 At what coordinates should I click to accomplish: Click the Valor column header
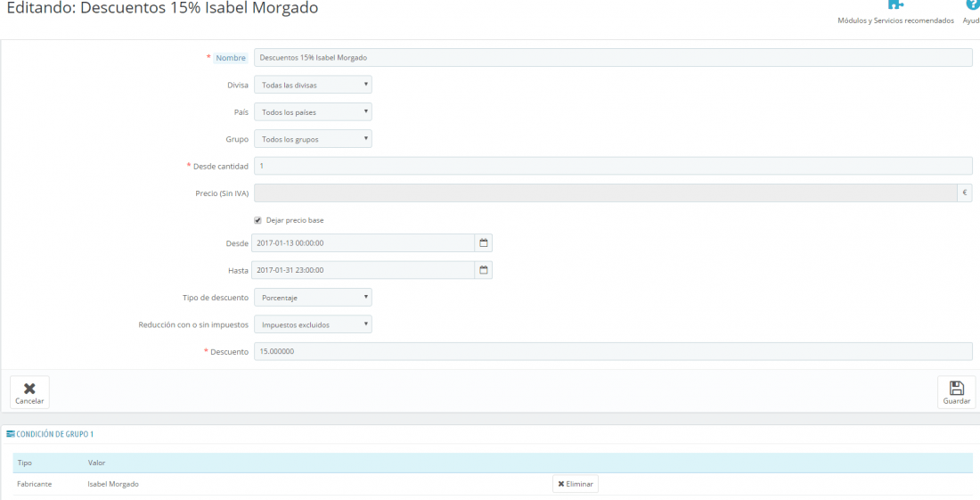[97, 463]
